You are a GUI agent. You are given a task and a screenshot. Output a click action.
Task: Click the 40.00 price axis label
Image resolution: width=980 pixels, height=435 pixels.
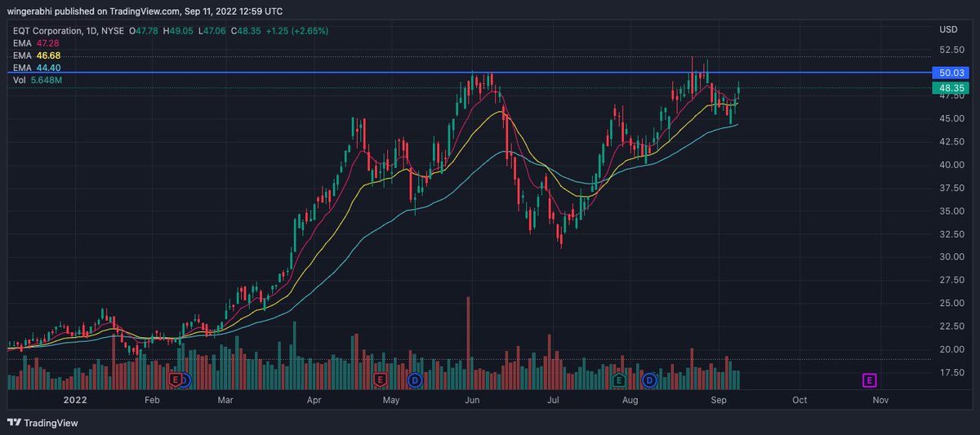click(951, 165)
